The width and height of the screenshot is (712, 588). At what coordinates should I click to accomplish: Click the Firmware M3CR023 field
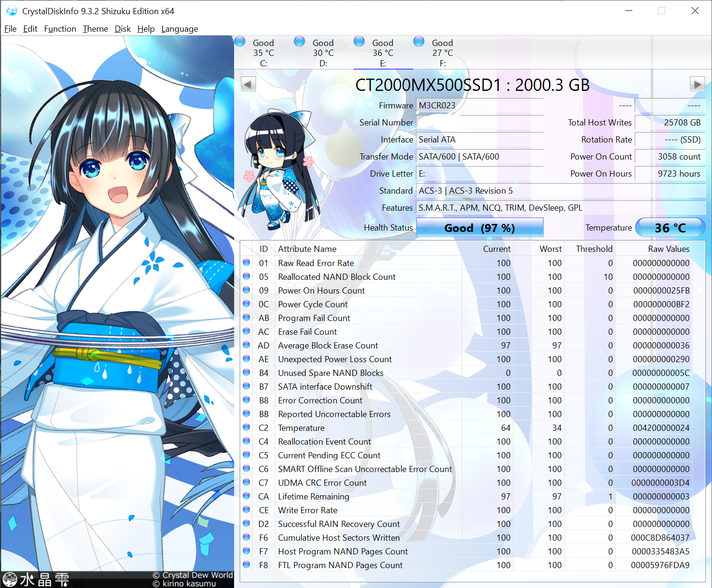click(479, 106)
